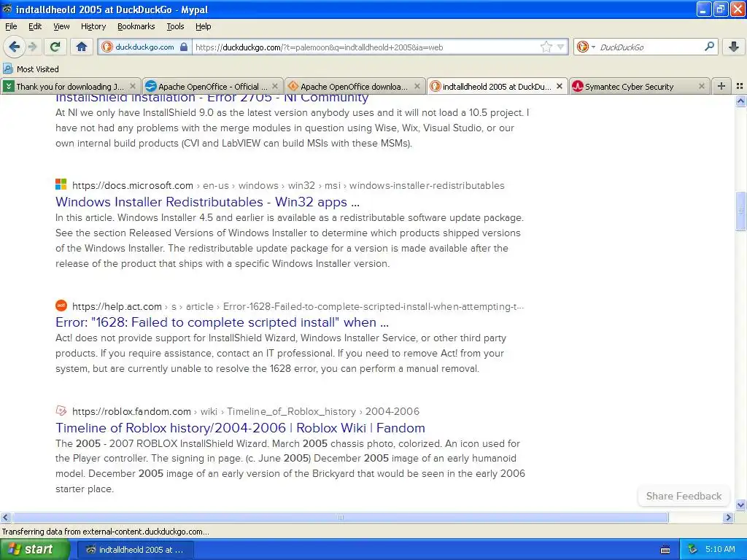Bookmark this page with the star icon
This screenshot has width=747, height=560.
pos(546,47)
